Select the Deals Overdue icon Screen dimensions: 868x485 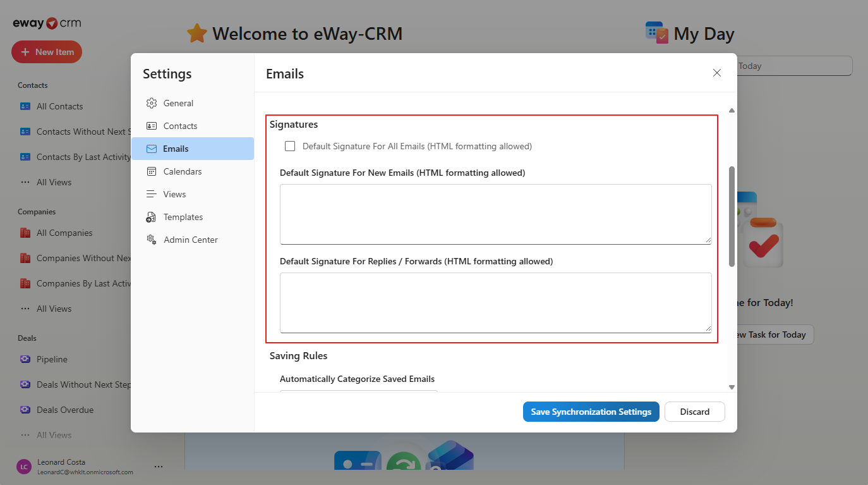[25, 410]
